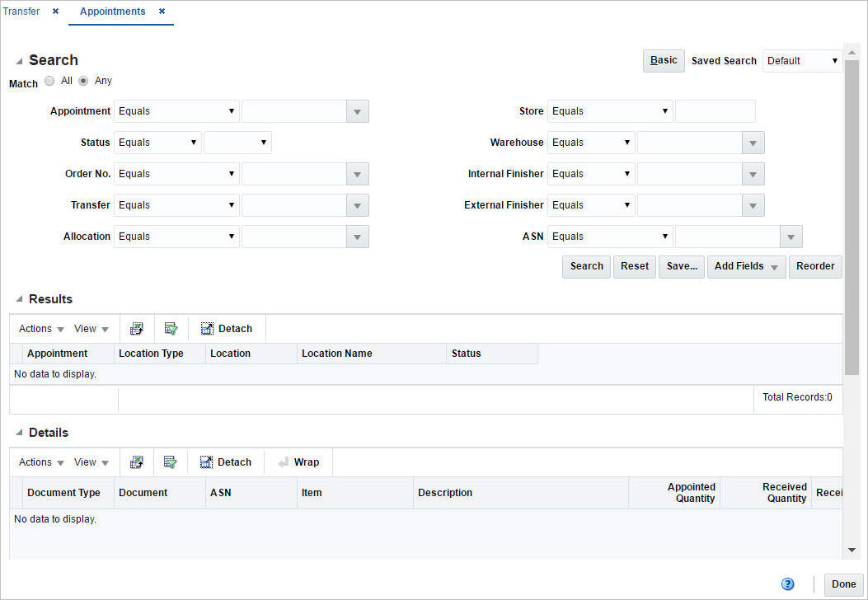Open the Status Equals operator dropdown

[157, 142]
